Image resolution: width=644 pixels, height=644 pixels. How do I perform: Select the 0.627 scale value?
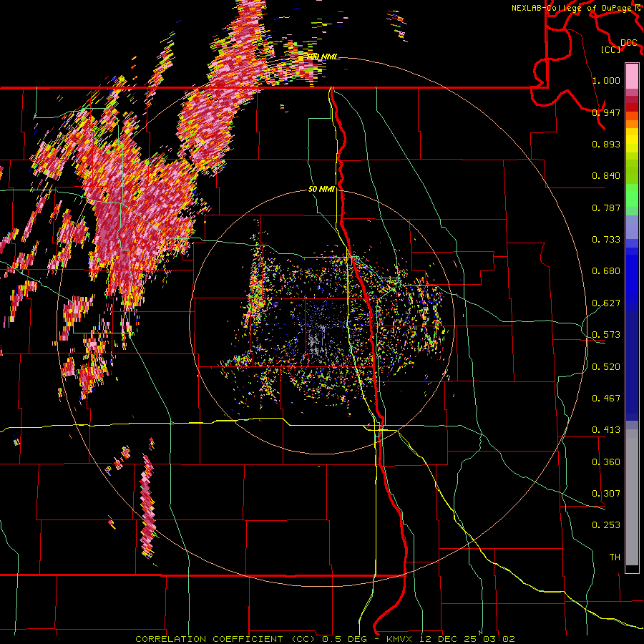point(606,303)
